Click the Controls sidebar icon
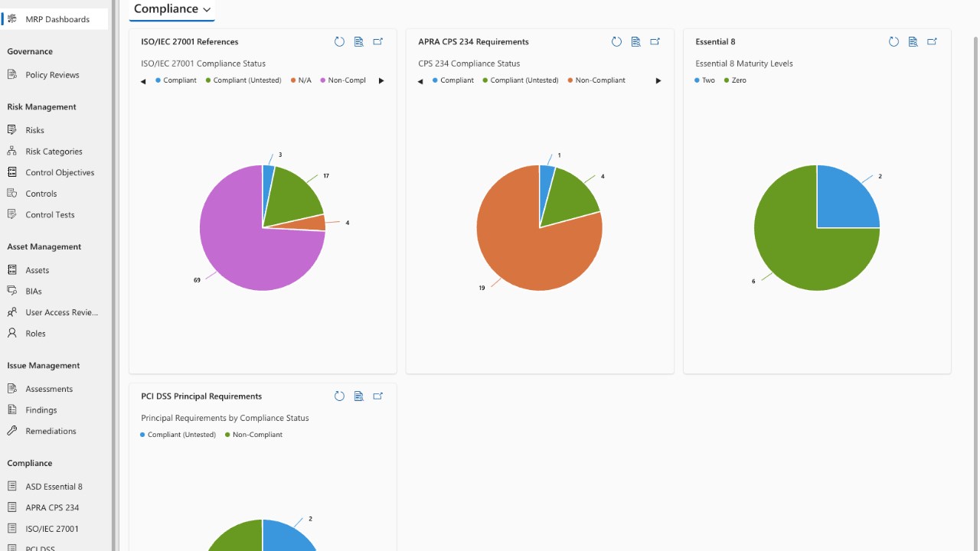The height and width of the screenshot is (551, 980). [12, 194]
